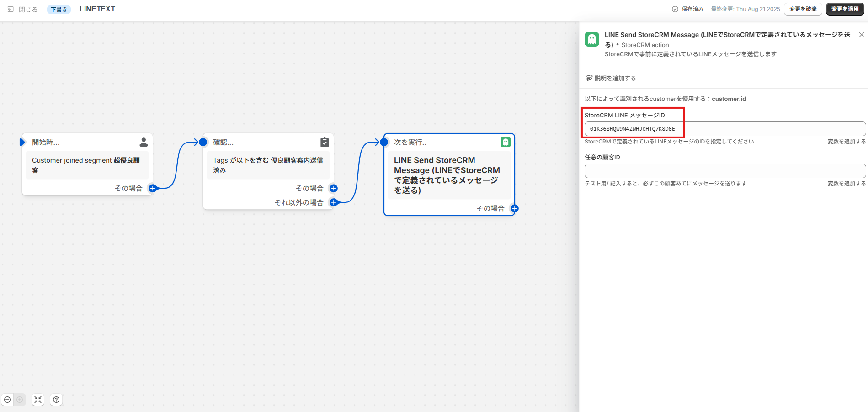Click the customer.id identifier text
Viewport: 868px width, 412px height.
pyautogui.click(x=729, y=99)
